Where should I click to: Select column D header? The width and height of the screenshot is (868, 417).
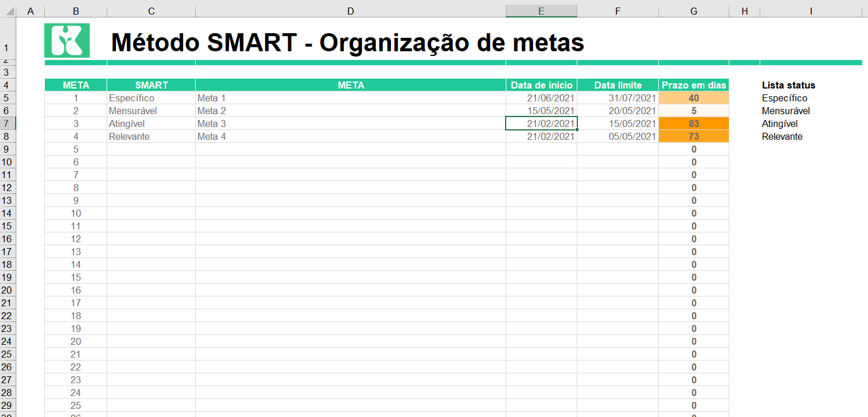click(x=350, y=11)
